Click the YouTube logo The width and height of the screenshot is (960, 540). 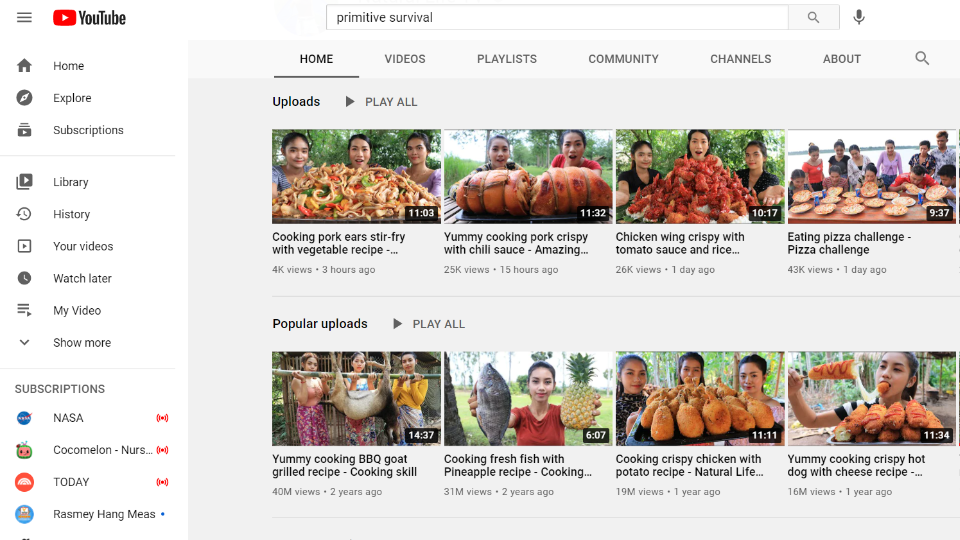click(89, 18)
